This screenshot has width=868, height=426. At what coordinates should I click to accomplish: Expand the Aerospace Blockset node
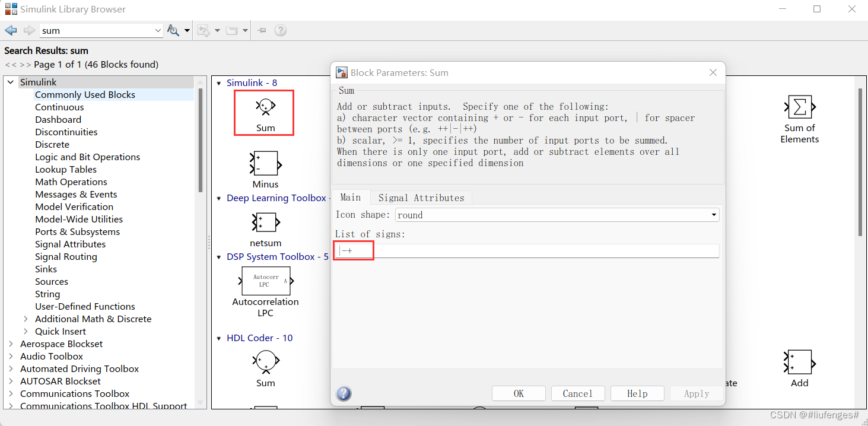coord(11,344)
